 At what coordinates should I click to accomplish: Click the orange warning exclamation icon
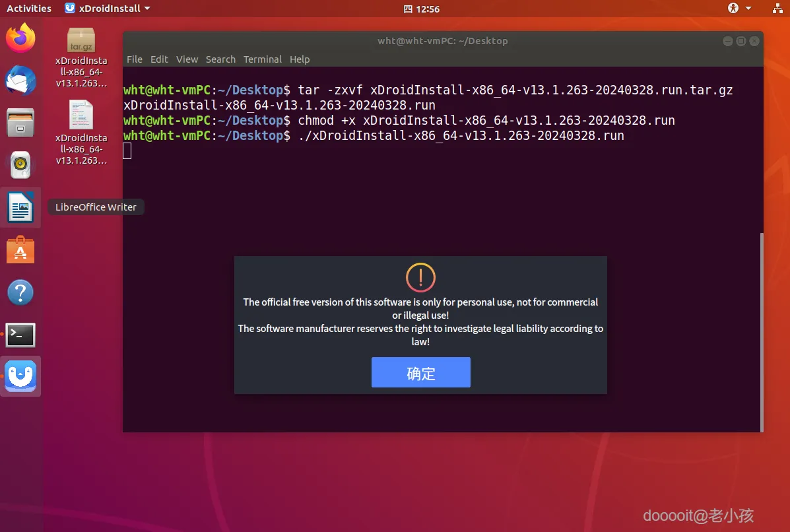pos(420,277)
